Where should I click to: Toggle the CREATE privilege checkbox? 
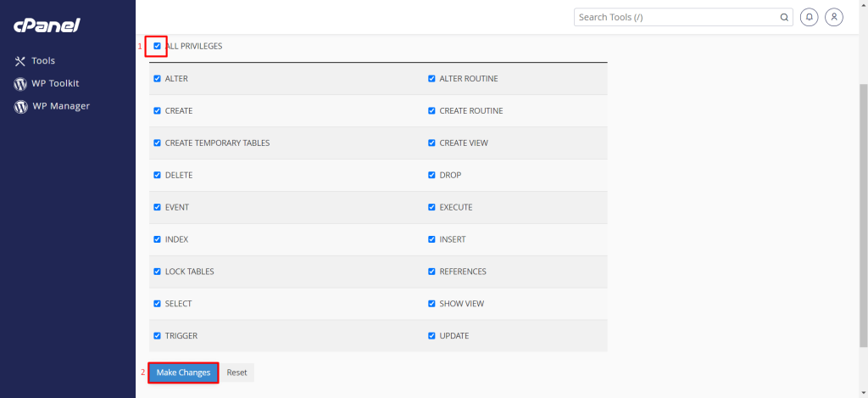[157, 111]
